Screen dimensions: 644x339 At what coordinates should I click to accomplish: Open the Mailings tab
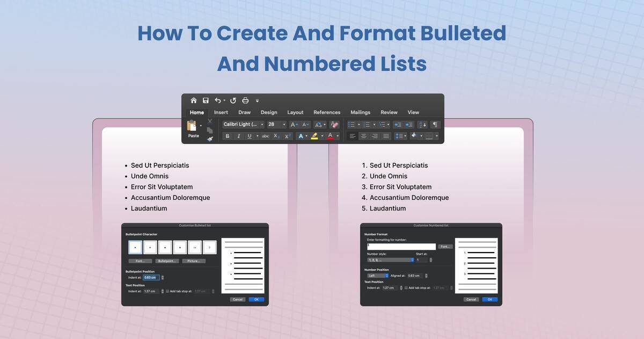click(360, 112)
